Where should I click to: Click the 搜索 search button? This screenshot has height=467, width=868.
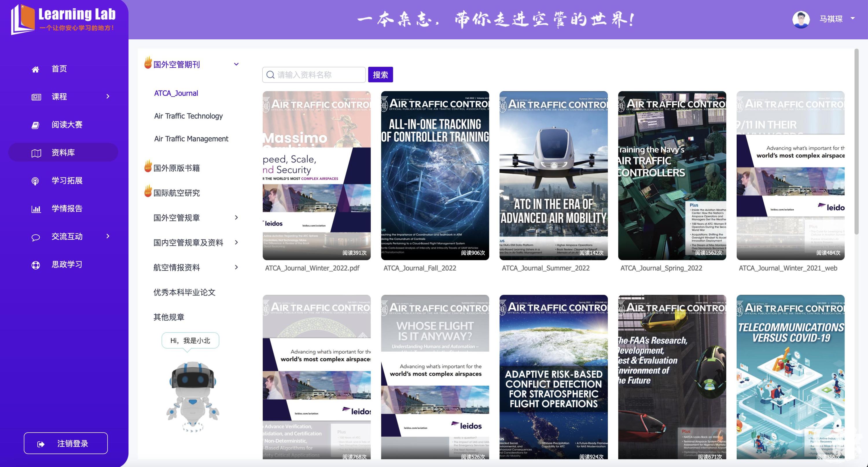[380, 75]
